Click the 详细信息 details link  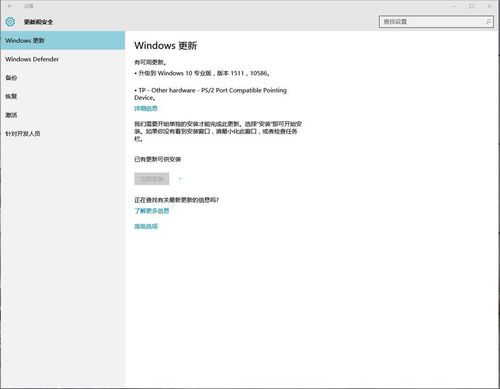pos(146,108)
